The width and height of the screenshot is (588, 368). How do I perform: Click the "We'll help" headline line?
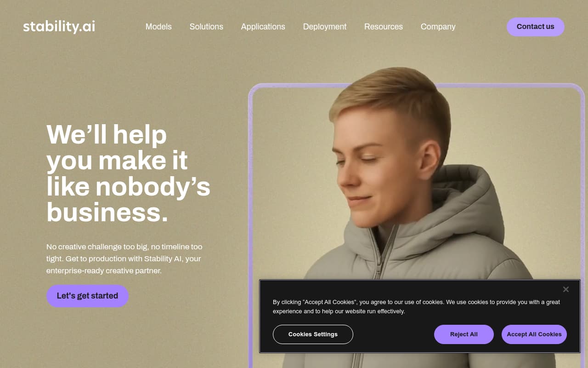tap(107, 134)
